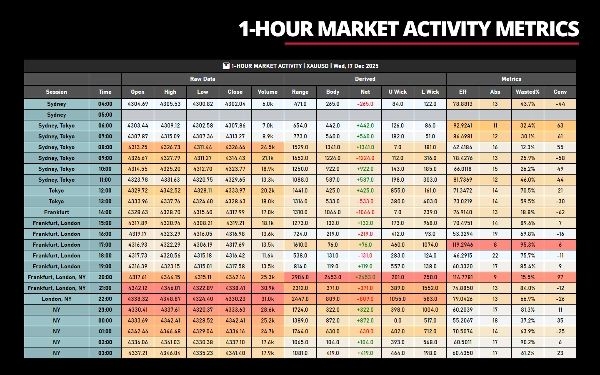Click the 25.2k Volume cell at 00:00
Screen dimensions: 600x375
(x=268, y=320)
